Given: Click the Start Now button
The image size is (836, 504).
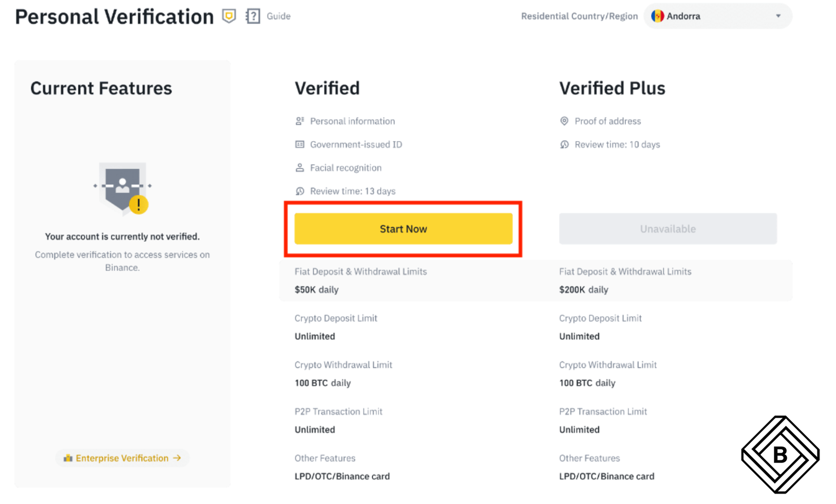Looking at the screenshot, I should coord(403,229).
